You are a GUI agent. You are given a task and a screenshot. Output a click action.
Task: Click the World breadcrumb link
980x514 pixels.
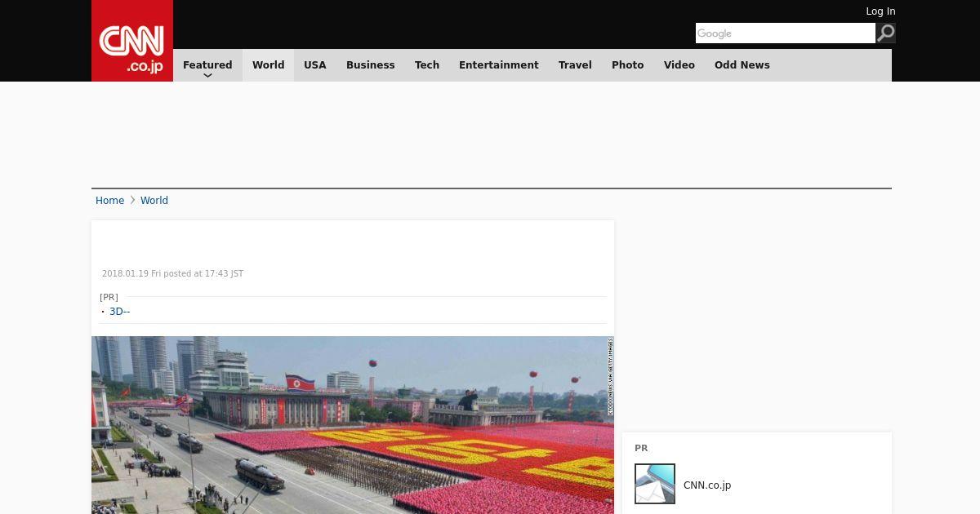pos(154,201)
